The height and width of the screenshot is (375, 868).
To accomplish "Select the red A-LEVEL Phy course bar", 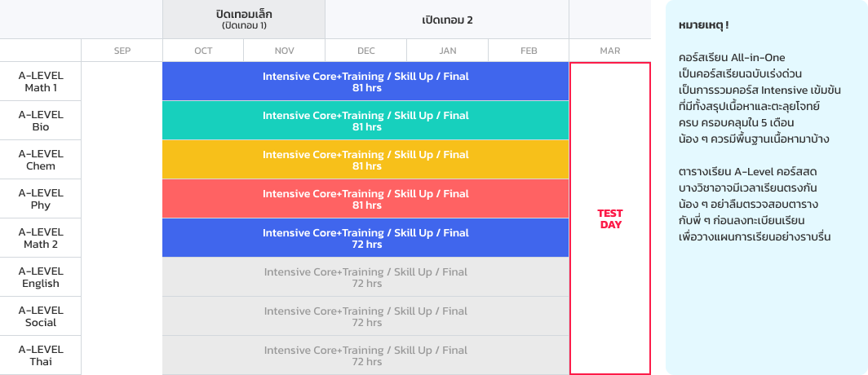I will tap(365, 199).
